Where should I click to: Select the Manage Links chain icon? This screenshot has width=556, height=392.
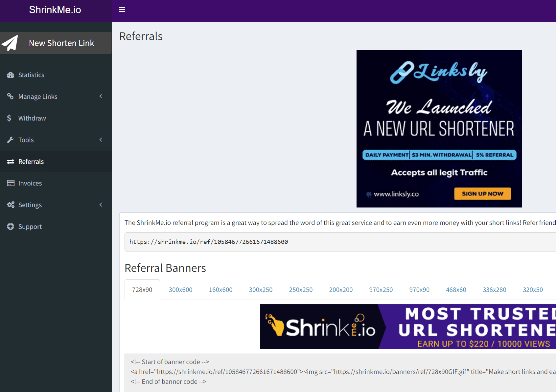11,96
